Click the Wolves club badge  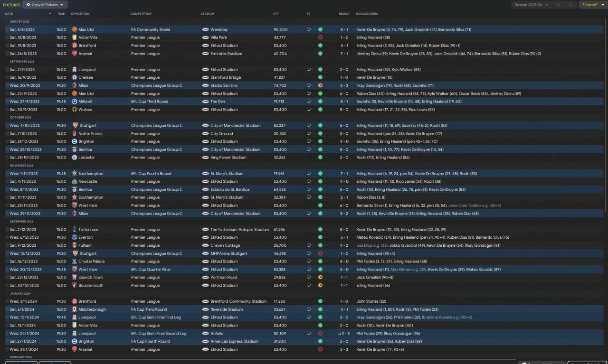point(74,110)
